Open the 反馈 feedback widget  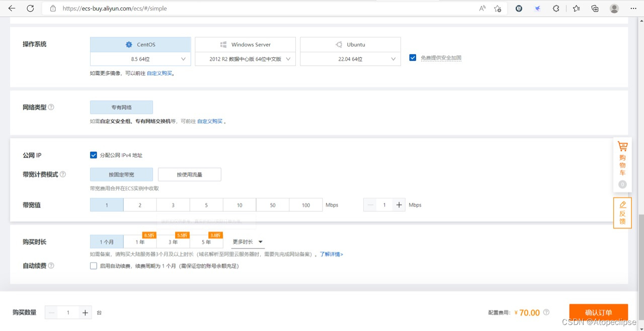point(622,213)
